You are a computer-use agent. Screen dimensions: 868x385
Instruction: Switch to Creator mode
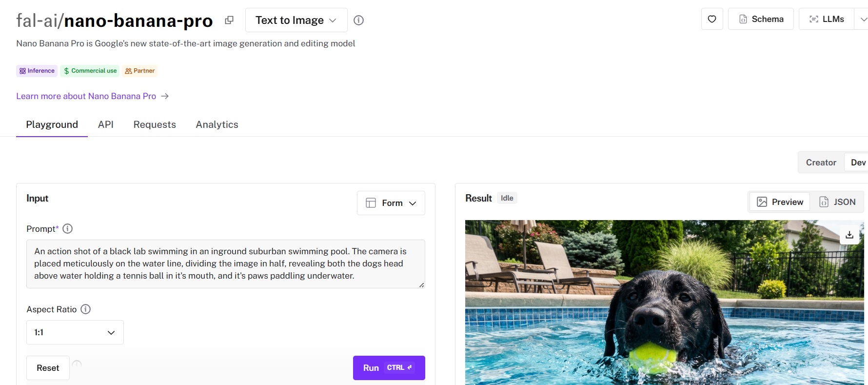point(821,162)
